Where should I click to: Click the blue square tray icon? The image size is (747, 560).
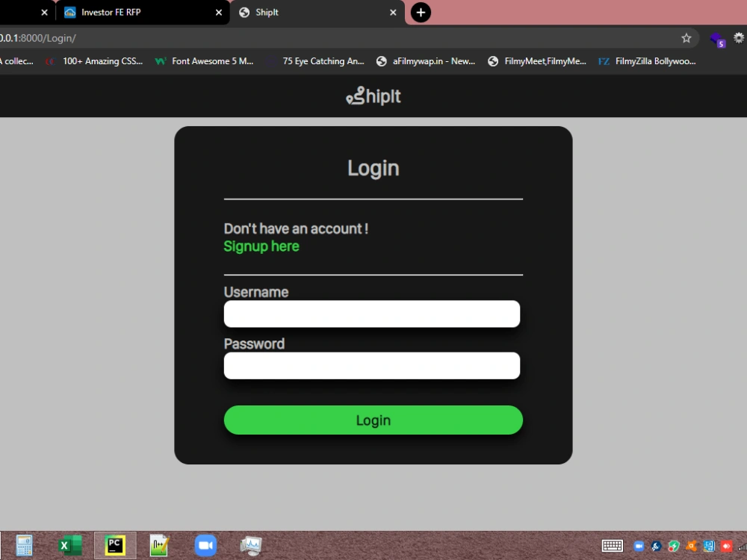point(709,547)
